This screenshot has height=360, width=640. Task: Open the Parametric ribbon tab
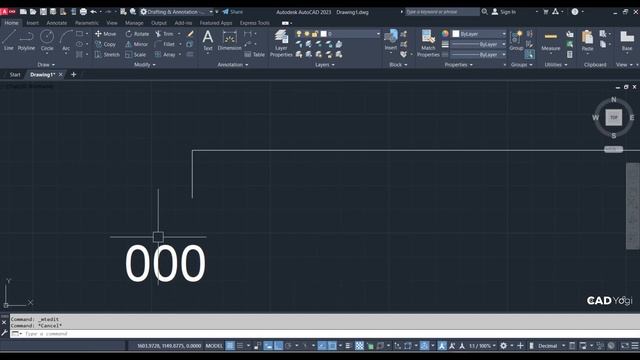[x=86, y=23]
